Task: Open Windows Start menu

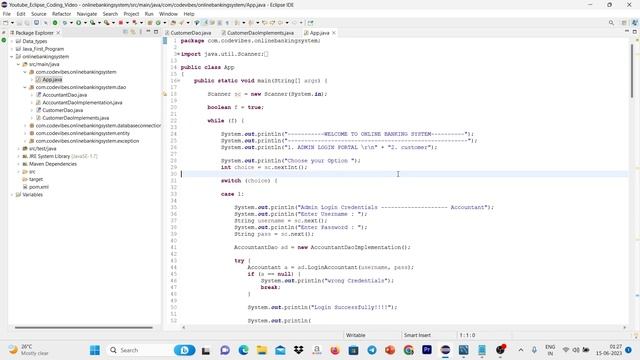Action: pos(95,350)
